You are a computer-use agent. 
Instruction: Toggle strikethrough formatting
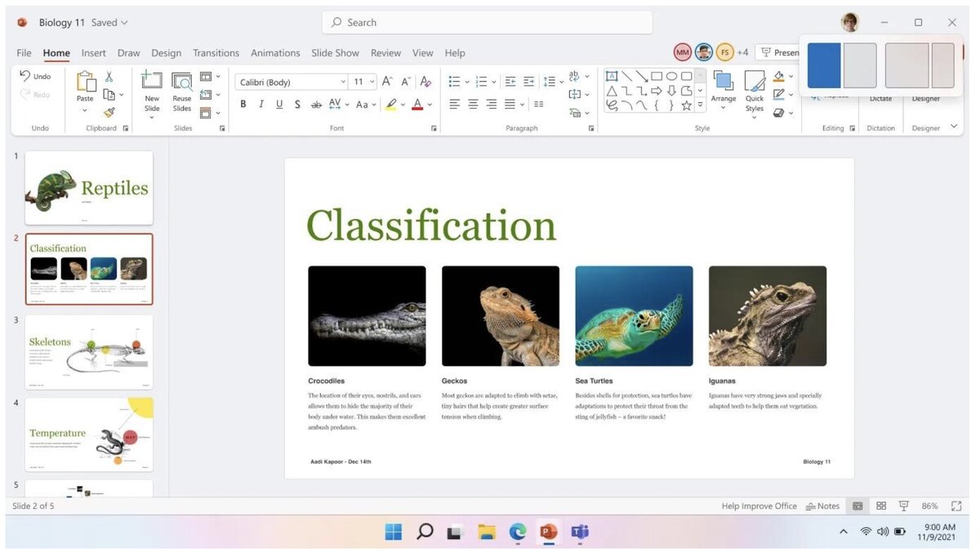click(316, 105)
